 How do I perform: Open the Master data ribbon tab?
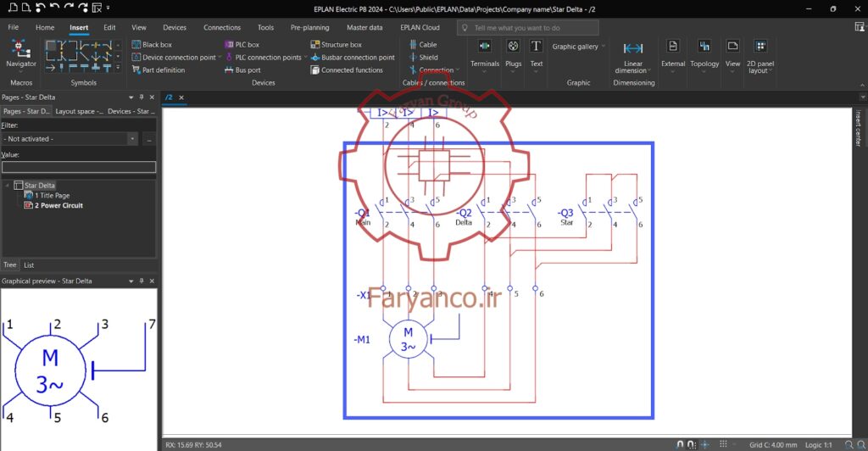click(364, 27)
